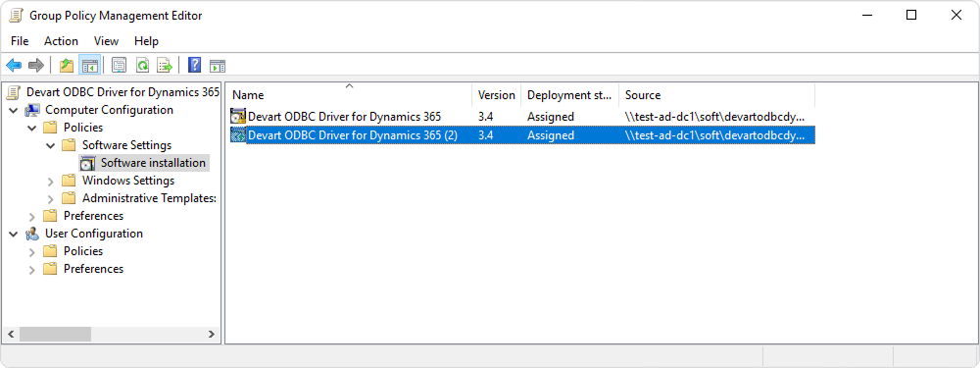The height and width of the screenshot is (368, 980).
Task: Click the gray Forward arrow toolbar icon
Action: [x=35, y=65]
